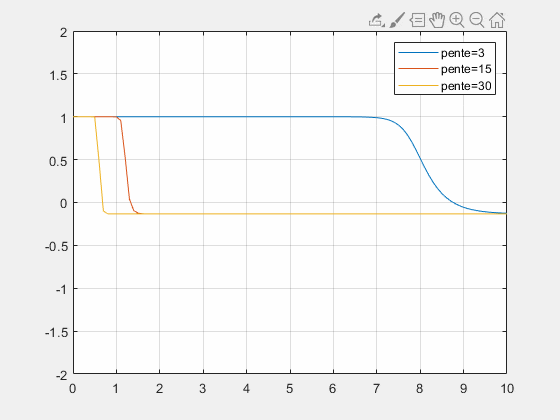This screenshot has height=420, width=560.
Task: Toggle the pente=30 legend entry
Action: pyautogui.click(x=466, y=86)
